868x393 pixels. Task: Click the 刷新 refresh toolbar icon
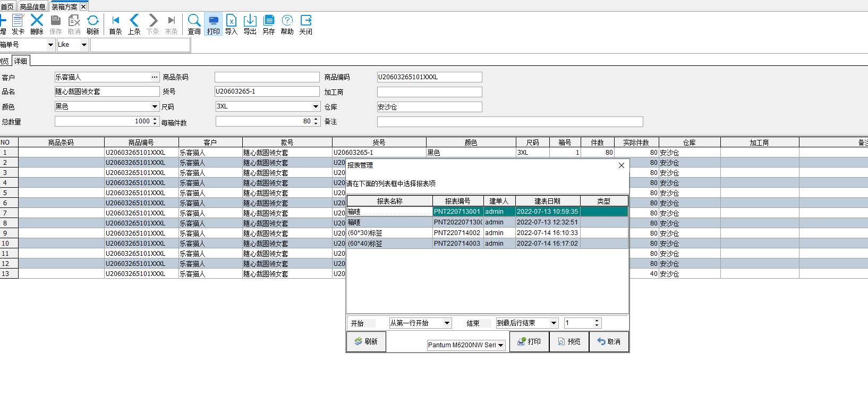(x=93, y=24)
